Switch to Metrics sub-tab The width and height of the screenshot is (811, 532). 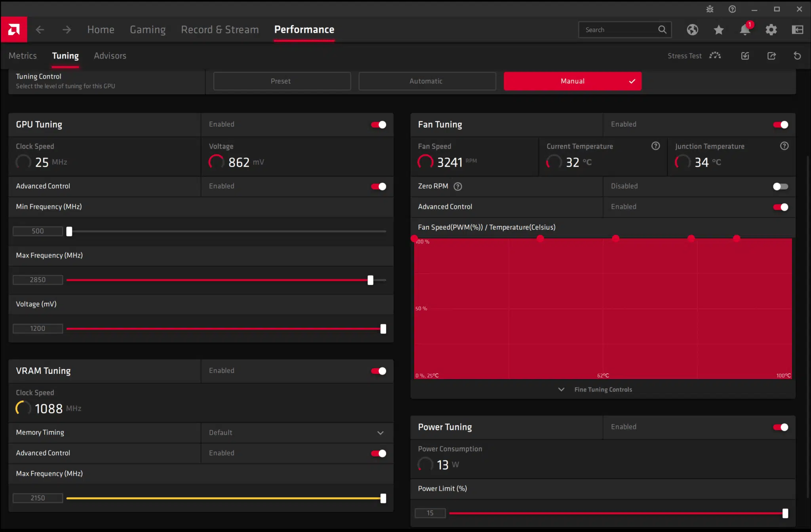point(23,56)
